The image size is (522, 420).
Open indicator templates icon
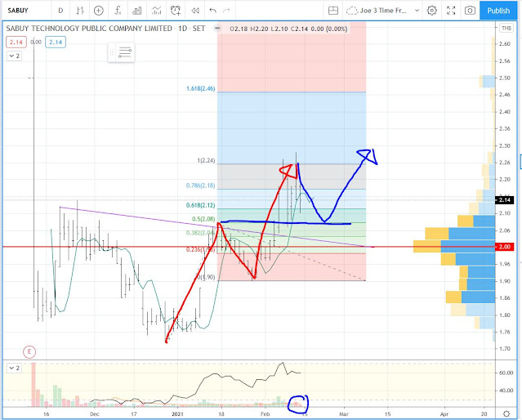[x=156, y=11]
